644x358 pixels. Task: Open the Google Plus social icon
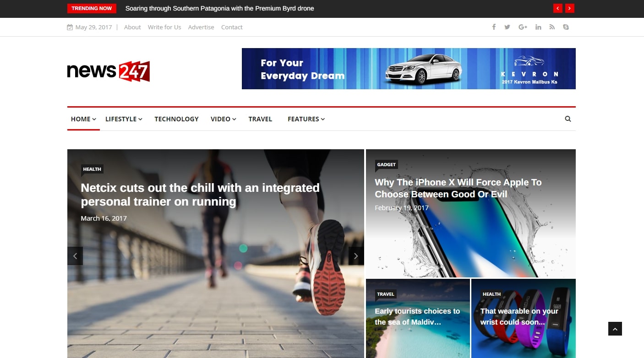(x=523, y=27)
